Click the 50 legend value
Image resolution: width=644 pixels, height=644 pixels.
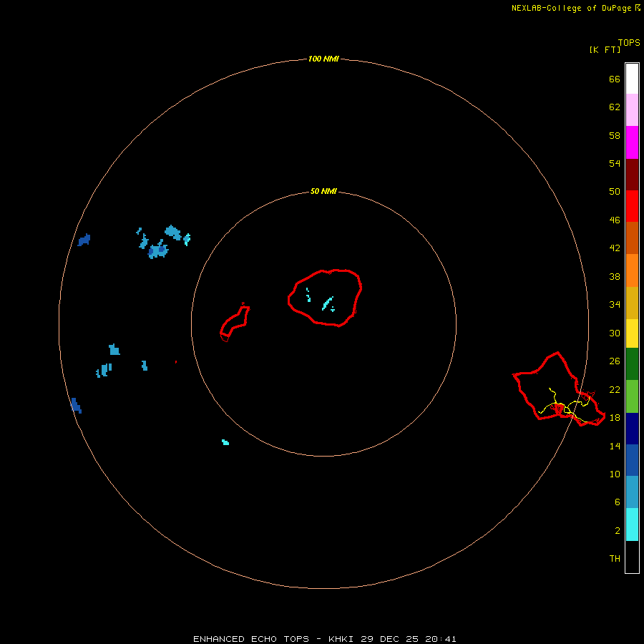pyautogui.click(x=615, y=192)
